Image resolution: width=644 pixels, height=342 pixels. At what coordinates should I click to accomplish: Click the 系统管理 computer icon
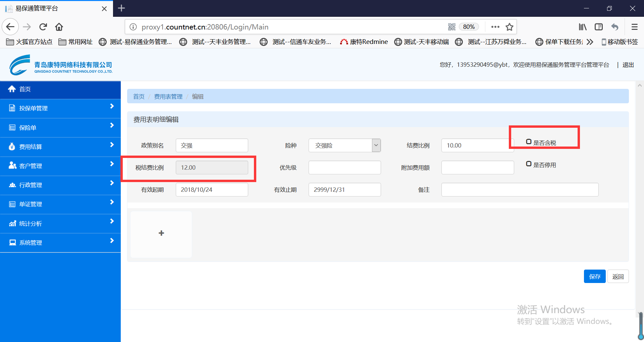tap(12, 242)
